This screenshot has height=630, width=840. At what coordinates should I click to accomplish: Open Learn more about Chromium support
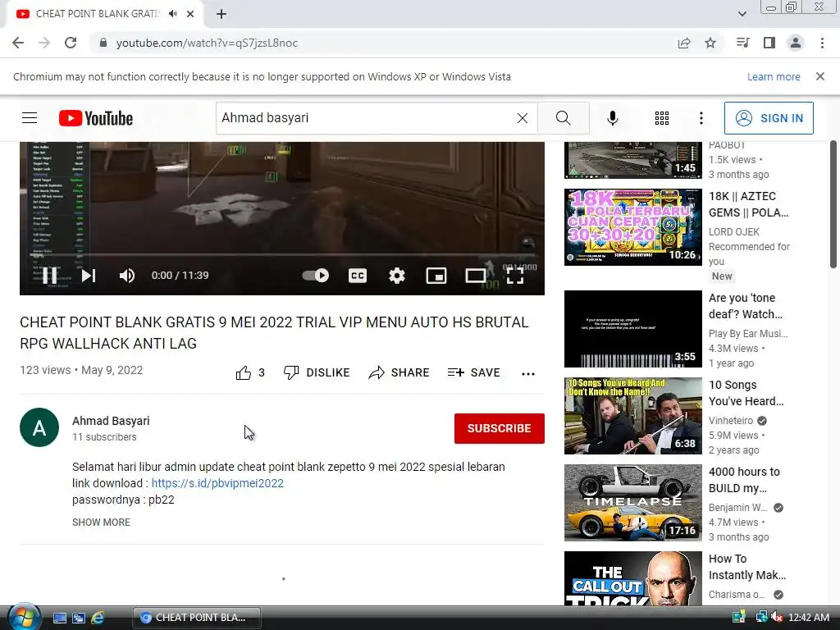coord(774,76)
